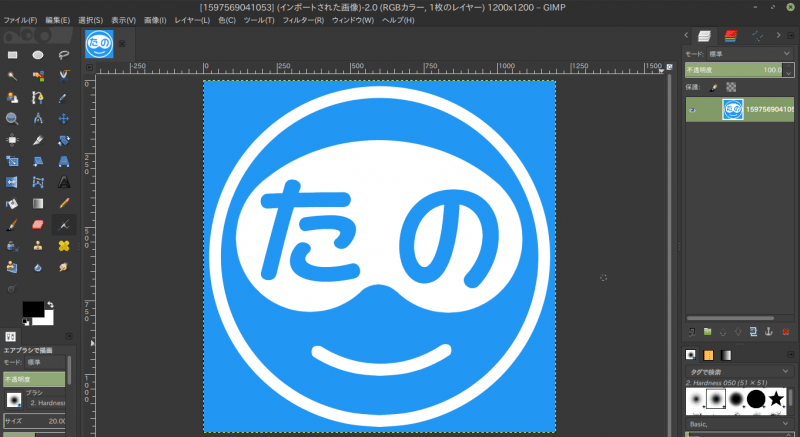Toggle visibility eye of the layer
Screen dimensions: 800x437
tap(692, 110)
